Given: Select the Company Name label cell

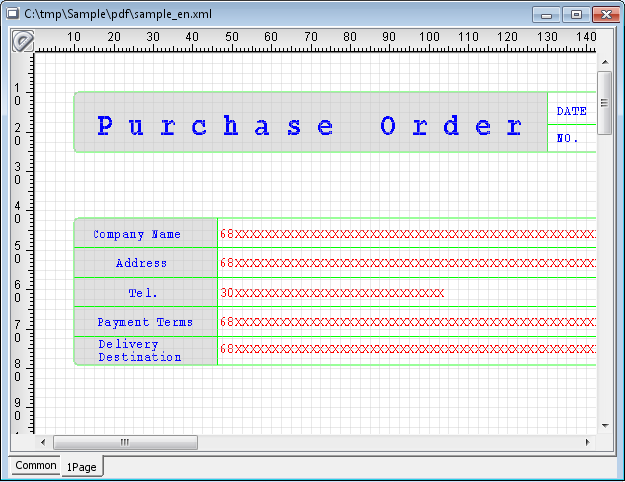Looking at the screenshot, I should (x=146, y=234).
